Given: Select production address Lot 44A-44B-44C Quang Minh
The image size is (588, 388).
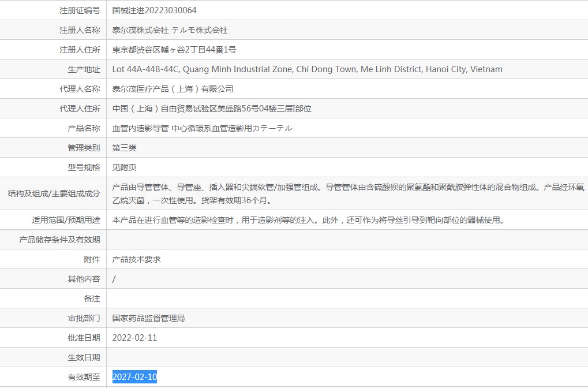Looking at the screenshot, I should 307,69.
